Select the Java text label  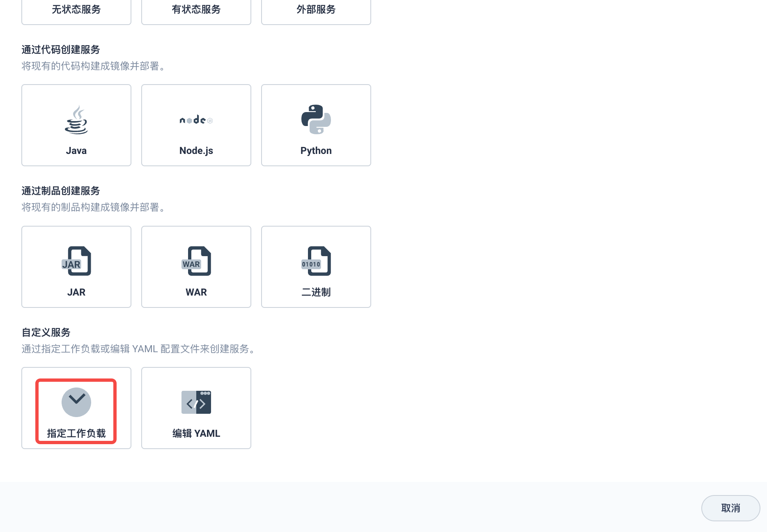coord(76,151)
